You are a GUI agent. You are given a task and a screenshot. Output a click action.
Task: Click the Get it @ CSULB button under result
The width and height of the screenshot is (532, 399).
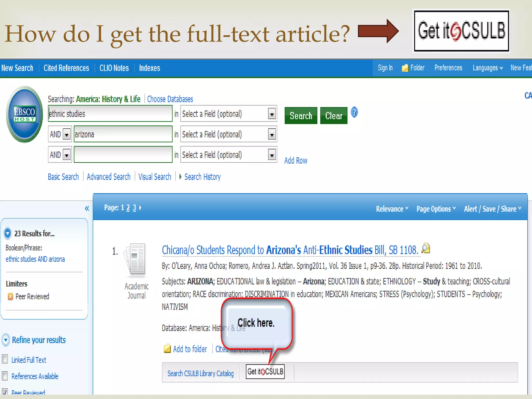[265, 372]
